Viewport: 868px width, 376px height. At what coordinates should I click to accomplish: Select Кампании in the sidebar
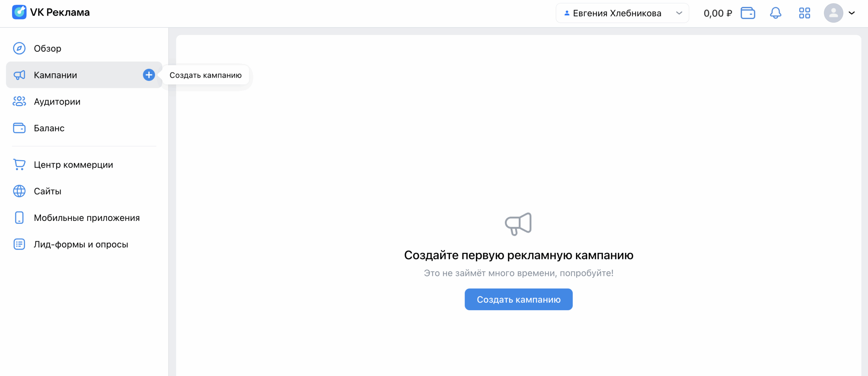[x=56, y=75]
